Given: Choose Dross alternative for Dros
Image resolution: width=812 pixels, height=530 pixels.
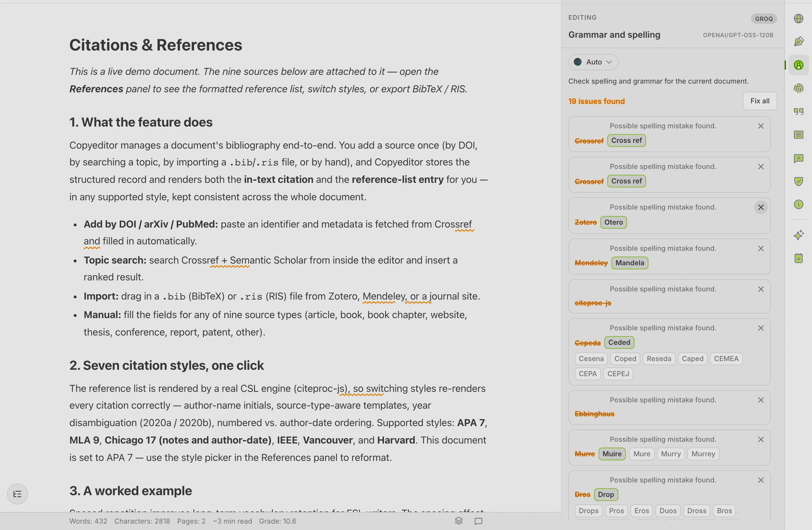Looking at the screenshot, I should tap(696, 511).
